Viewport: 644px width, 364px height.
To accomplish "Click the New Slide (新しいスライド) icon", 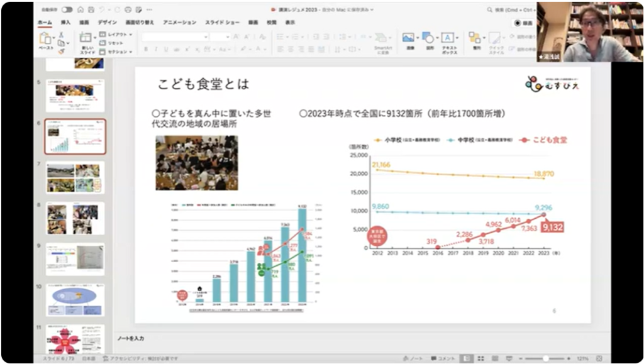I will (x=86, y=38).
